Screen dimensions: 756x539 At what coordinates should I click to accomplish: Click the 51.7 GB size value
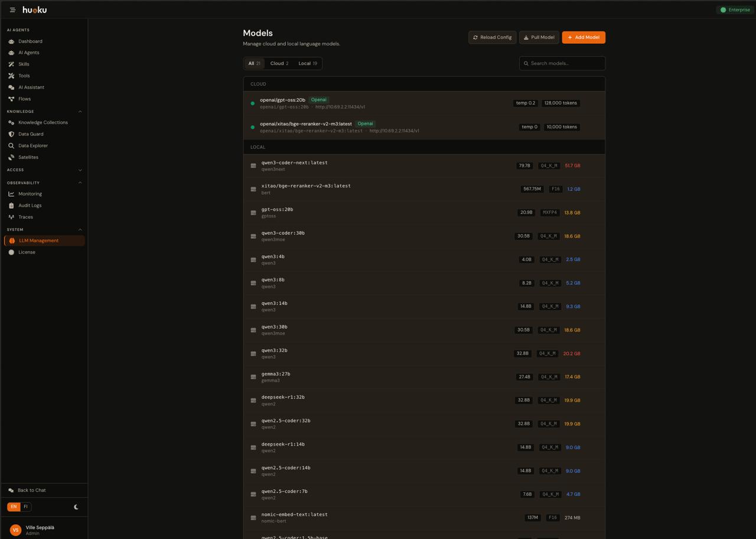tap(572, 166)
